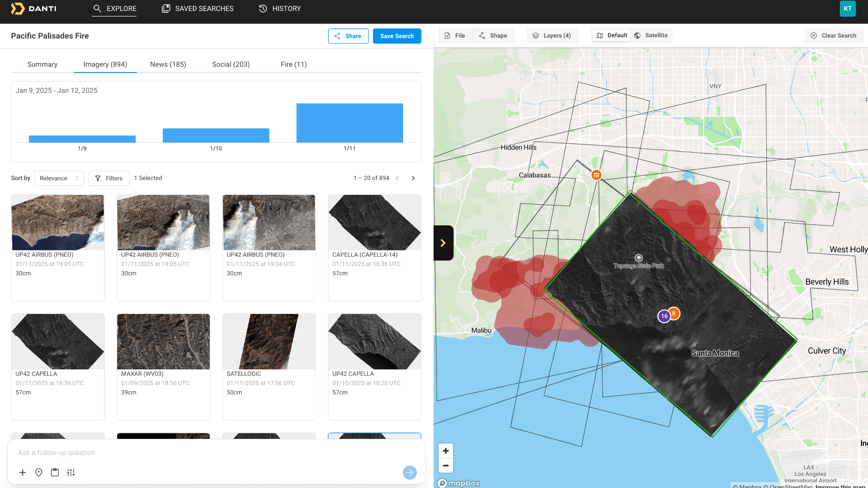This screenshot has height=488, width=868.
Task: Open the Filters dropdown
Action: (x=109, y=178)
